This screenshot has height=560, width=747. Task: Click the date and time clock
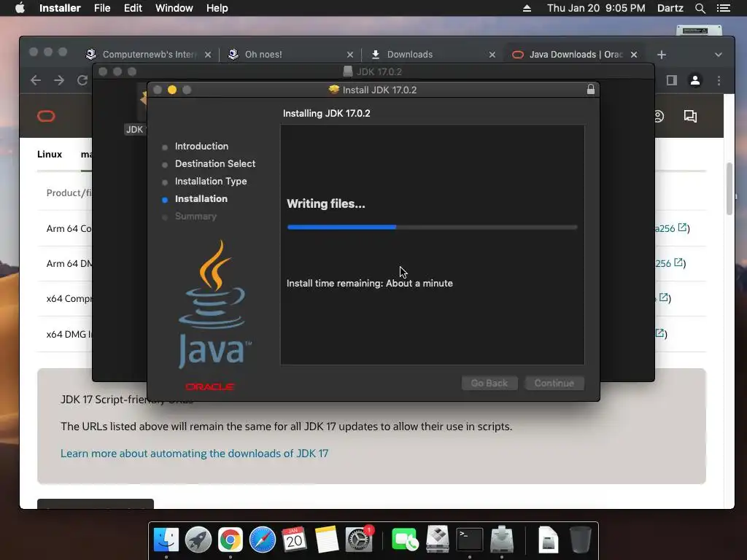point(596,8)
